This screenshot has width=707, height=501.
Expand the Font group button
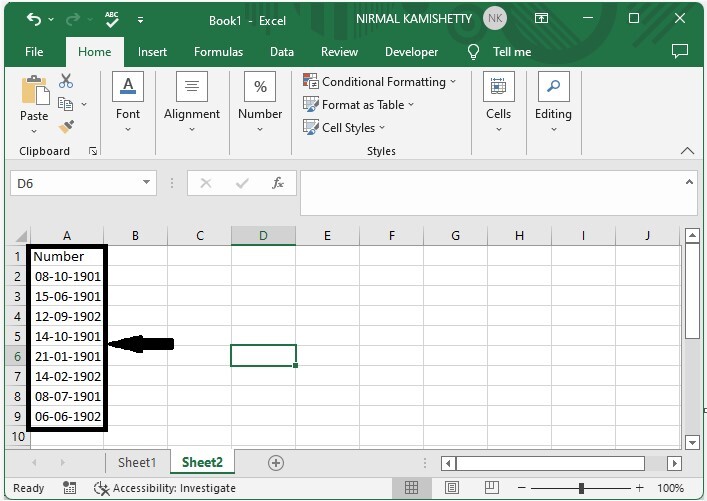click(128, 103)
